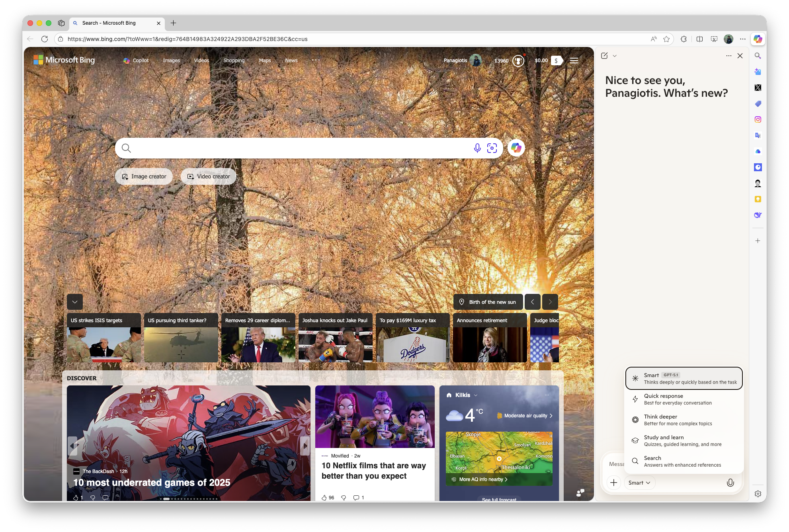The width and height of the screenshot is (789, 532).
Task: Collapse the news carousel with the chevron
Action: (x=74, y=302)
